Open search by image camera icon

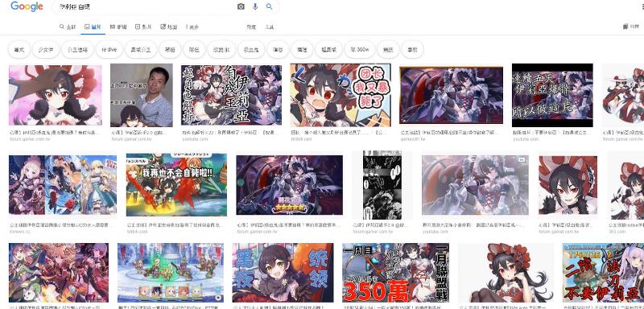(x=241, y=6)
